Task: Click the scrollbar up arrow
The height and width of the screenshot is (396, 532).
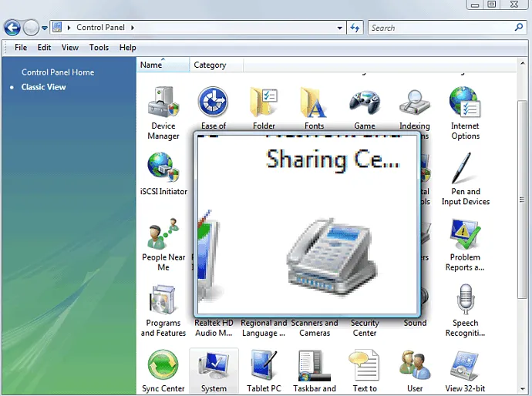Action: pos(522,63)
